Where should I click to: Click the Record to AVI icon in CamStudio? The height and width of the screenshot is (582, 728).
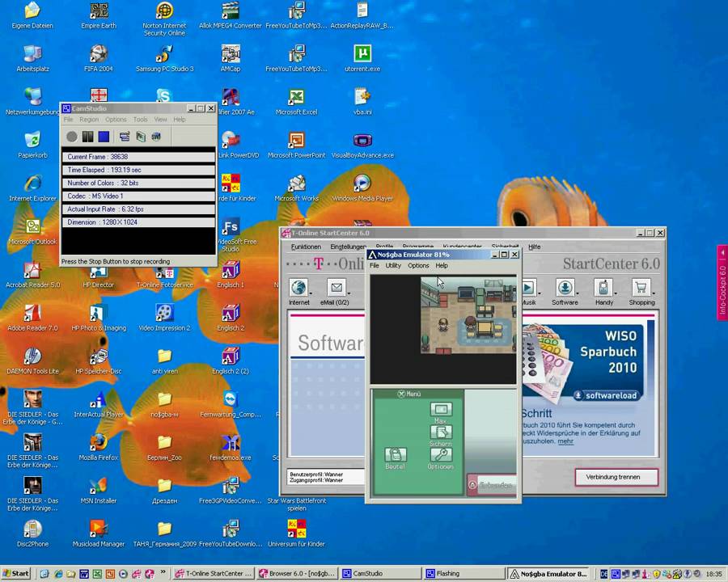(141, 137)
